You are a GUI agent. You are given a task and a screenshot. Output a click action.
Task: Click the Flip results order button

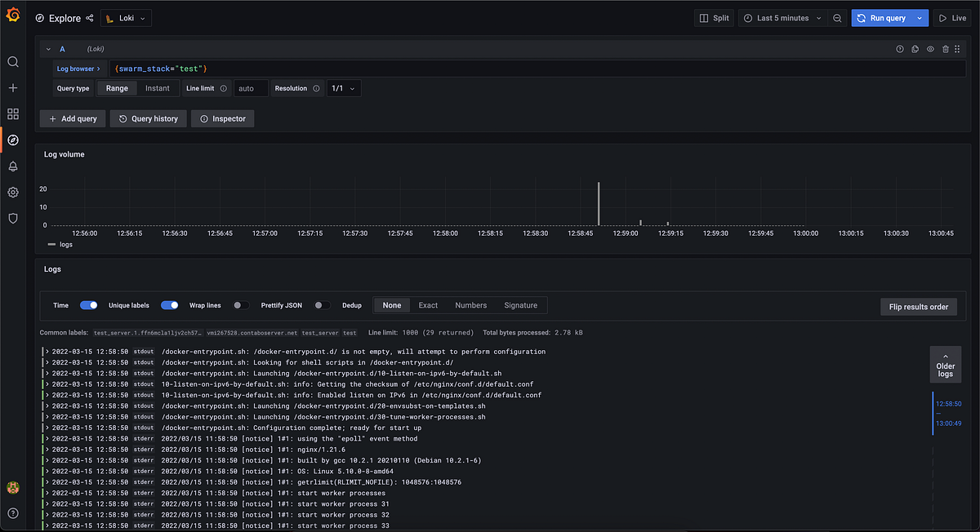pos(918,307)
